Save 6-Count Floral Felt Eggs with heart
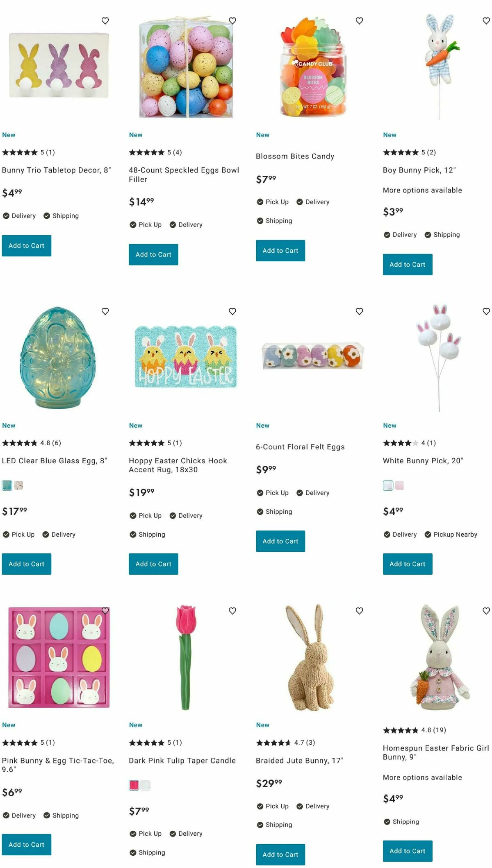The width and height of the screenshot is (492, 868). coord(360,311)
